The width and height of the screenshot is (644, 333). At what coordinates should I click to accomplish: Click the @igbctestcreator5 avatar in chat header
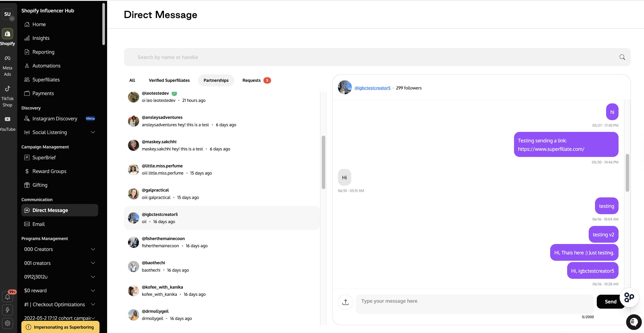coord(345,87)
